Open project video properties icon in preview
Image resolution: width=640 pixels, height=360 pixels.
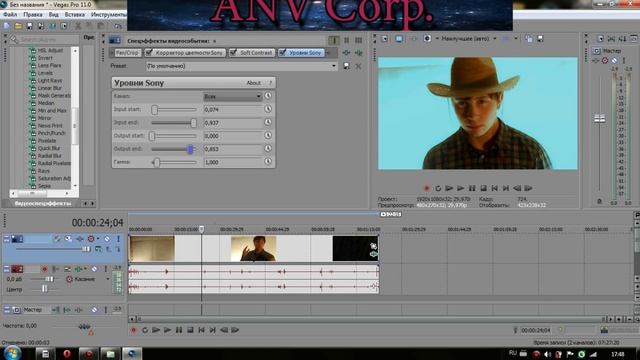(x=384, y=39)
